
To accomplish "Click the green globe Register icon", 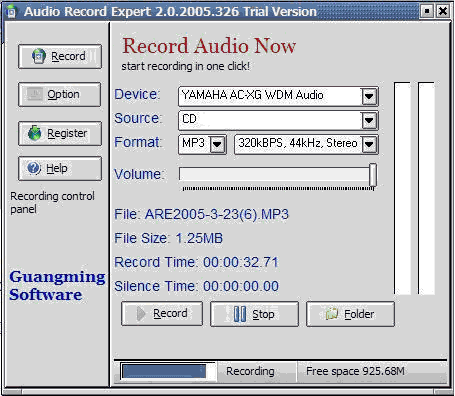I will tap(35, 133).
